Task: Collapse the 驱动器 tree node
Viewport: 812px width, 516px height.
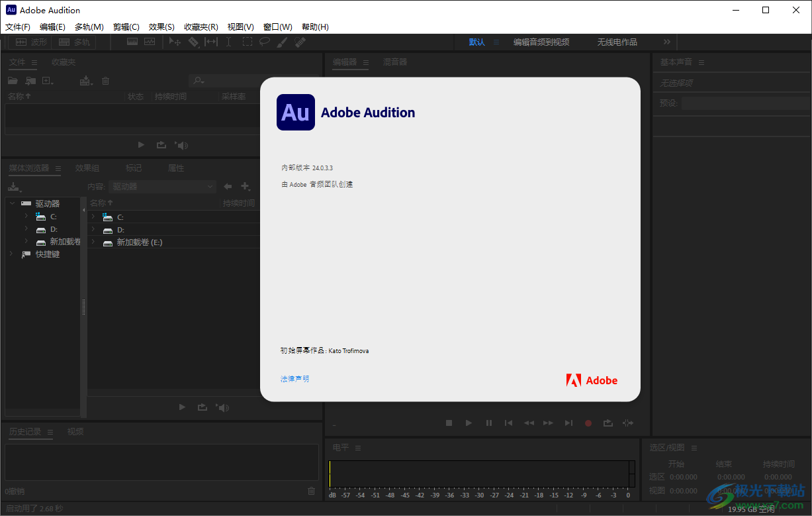Action: tap(11, 203)
